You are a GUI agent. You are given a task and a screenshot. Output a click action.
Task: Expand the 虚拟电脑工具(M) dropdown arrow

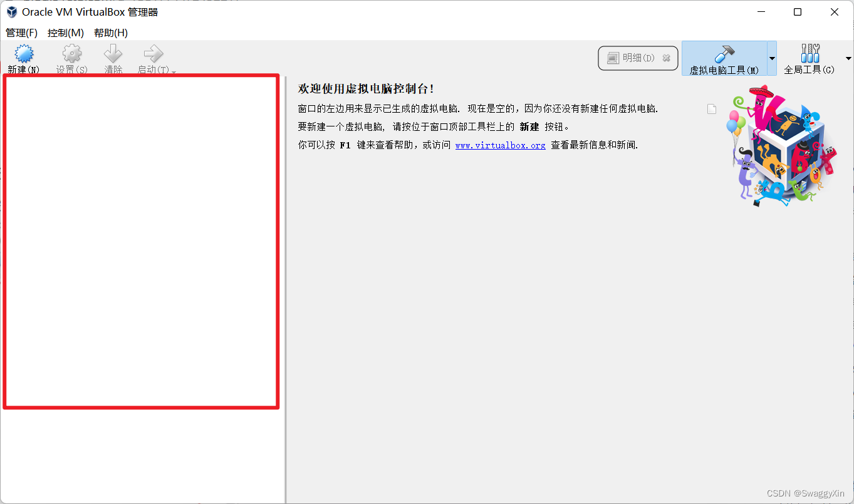773,58
